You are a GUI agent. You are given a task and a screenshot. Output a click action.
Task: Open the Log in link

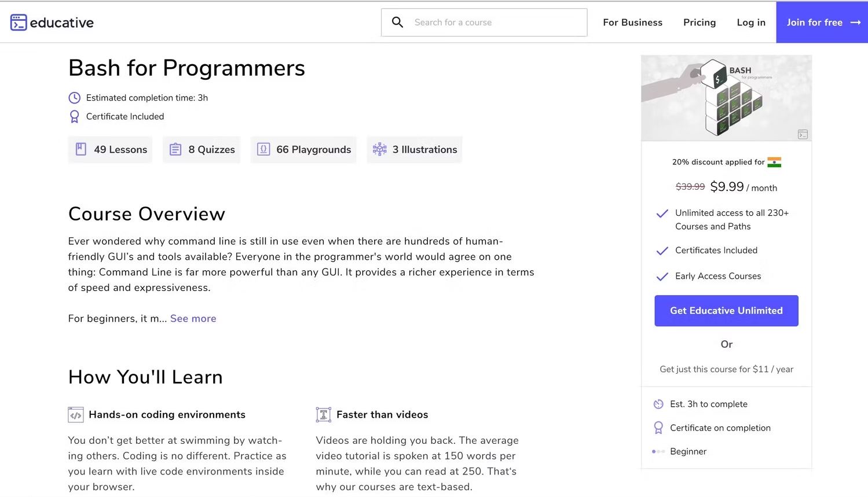751,23
